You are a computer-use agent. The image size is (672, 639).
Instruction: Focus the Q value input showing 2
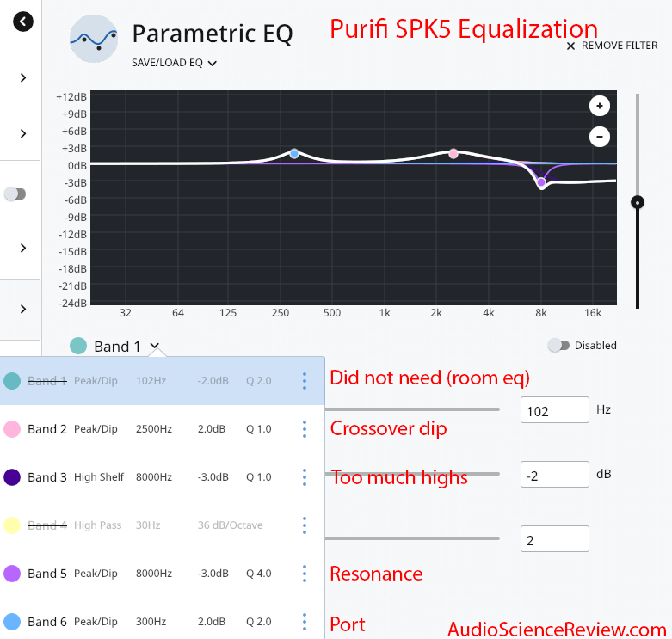555,538
